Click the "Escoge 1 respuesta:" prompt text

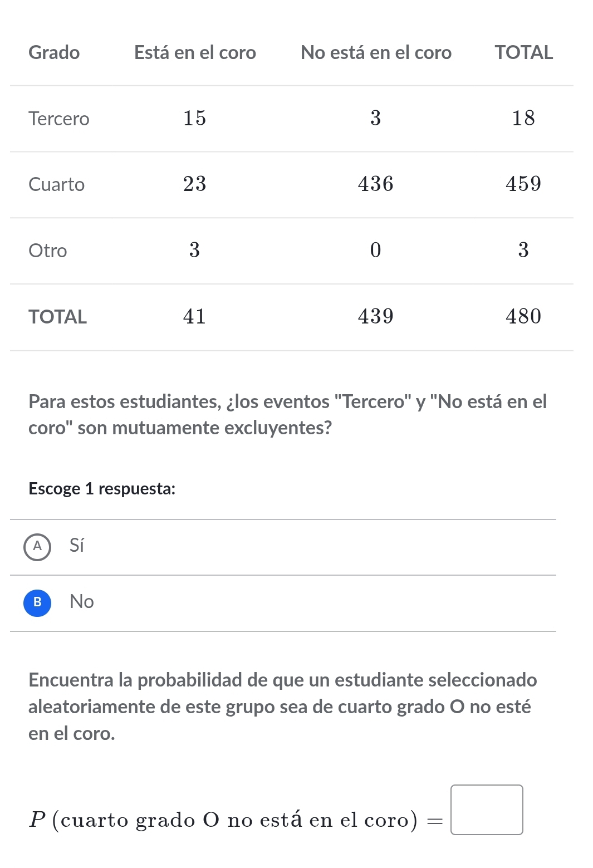(x=102, y=488)
